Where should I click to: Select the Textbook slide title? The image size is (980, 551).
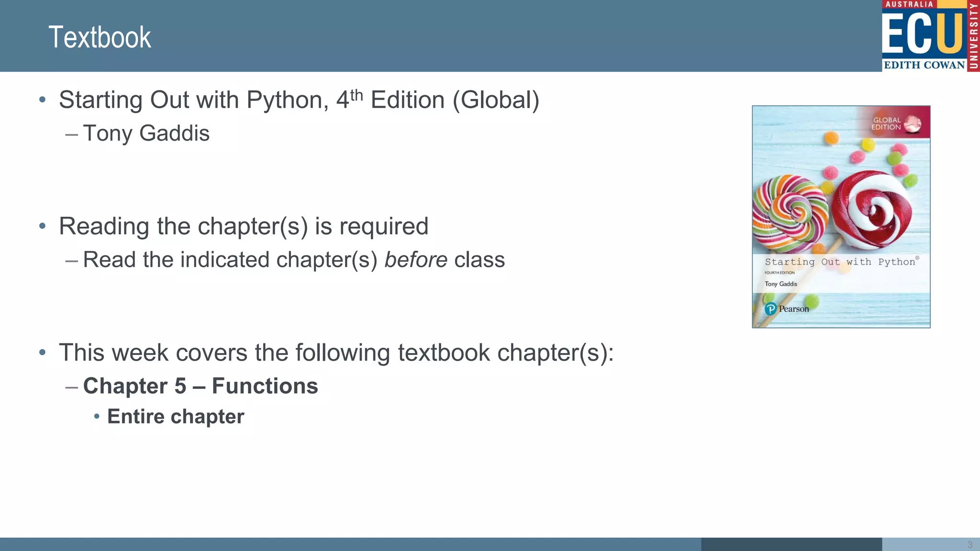tap(100, 37)
